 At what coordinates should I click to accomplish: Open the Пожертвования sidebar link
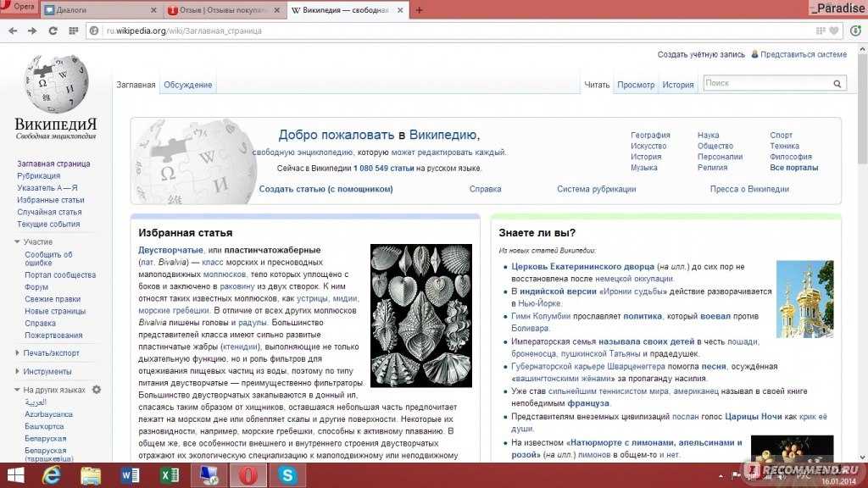[53, 335]
